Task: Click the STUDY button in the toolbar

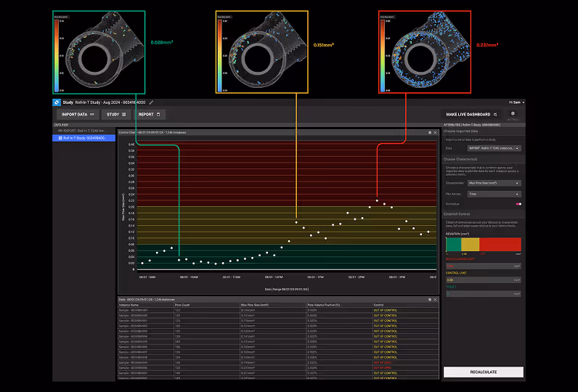Action: (x=116, y=114)
